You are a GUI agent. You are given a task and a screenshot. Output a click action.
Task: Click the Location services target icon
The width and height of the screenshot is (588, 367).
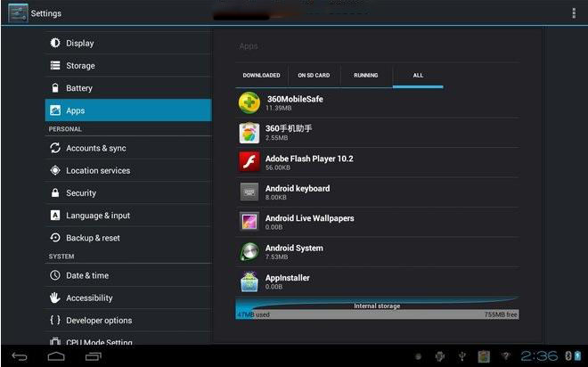point(55,170)
